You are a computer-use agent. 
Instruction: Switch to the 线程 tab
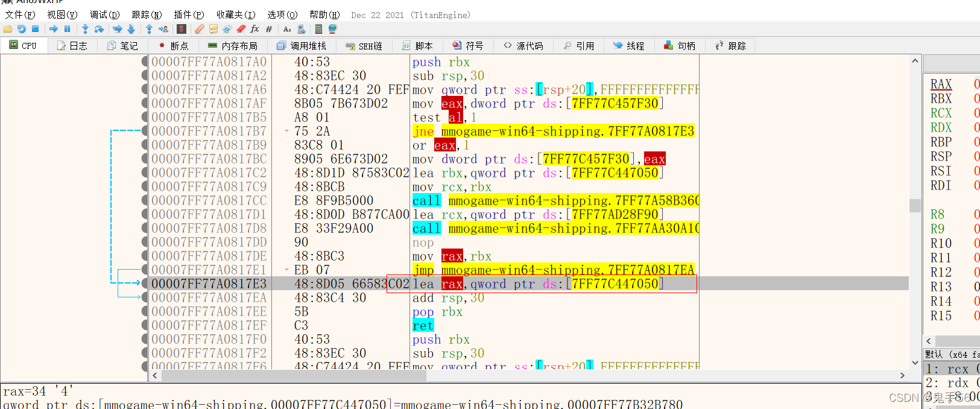point(629,45)
